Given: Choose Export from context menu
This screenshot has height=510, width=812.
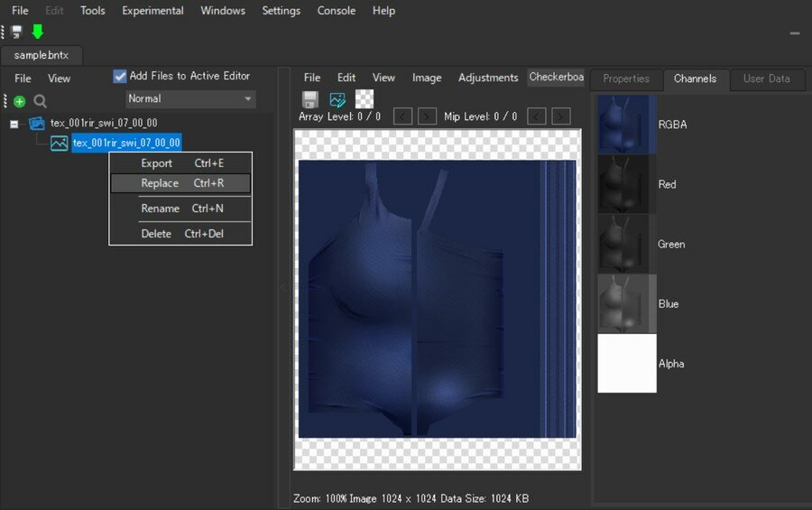Looking at the screenshot, I should (x=180, y=163).
